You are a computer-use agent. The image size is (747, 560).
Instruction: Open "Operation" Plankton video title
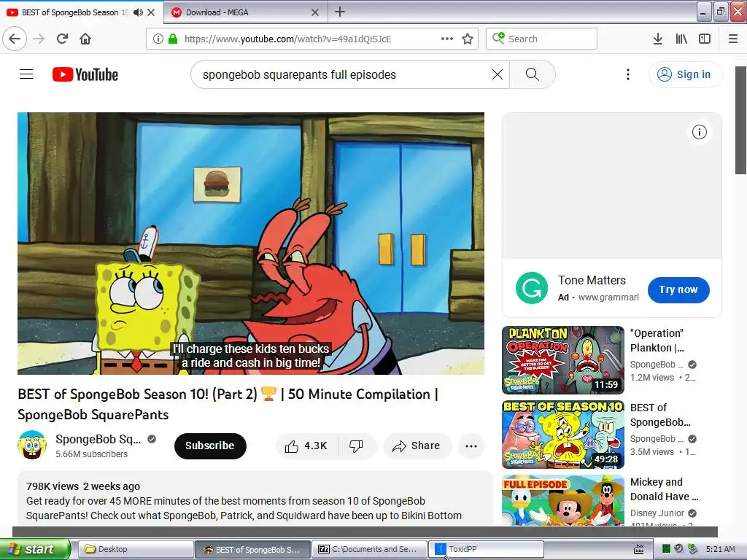pos(657,341)
